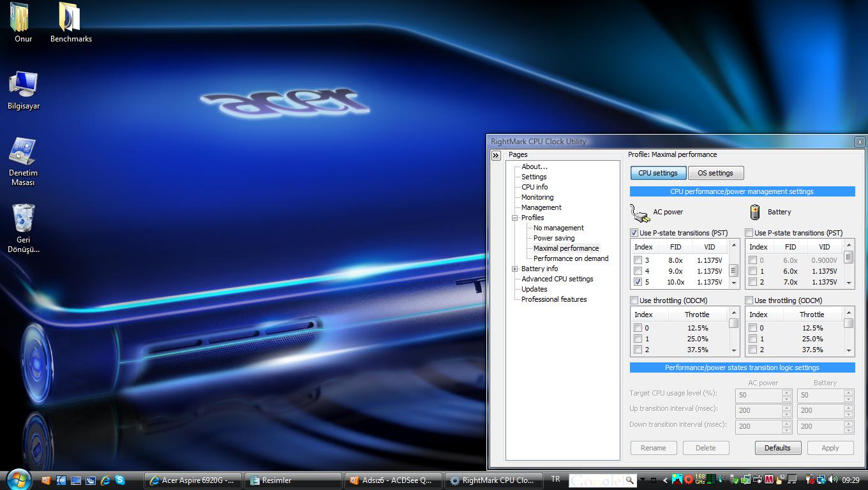Click the Google toolbar dropdown arrow in taskbar
This screenshot has width=868, height=490.
pos(643,479)
